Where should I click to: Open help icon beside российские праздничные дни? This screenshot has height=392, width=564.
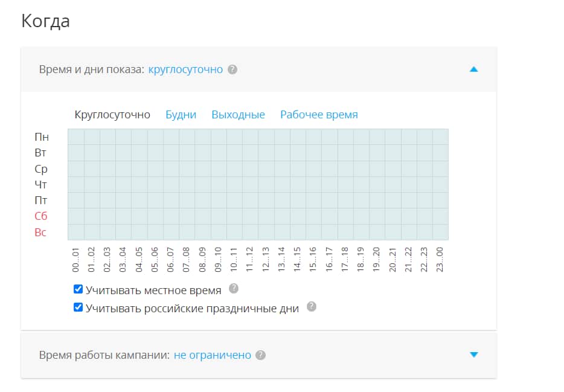pyautogui.click(x=312, y=307)
